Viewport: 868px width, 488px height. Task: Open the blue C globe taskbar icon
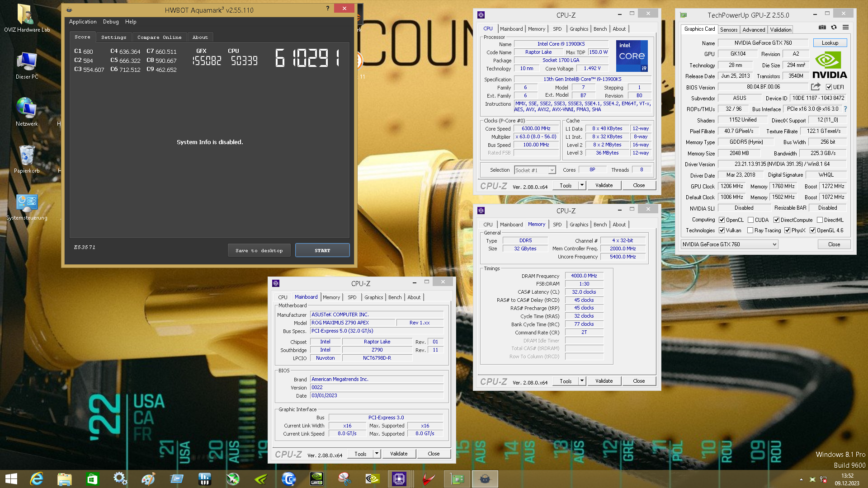288,479
